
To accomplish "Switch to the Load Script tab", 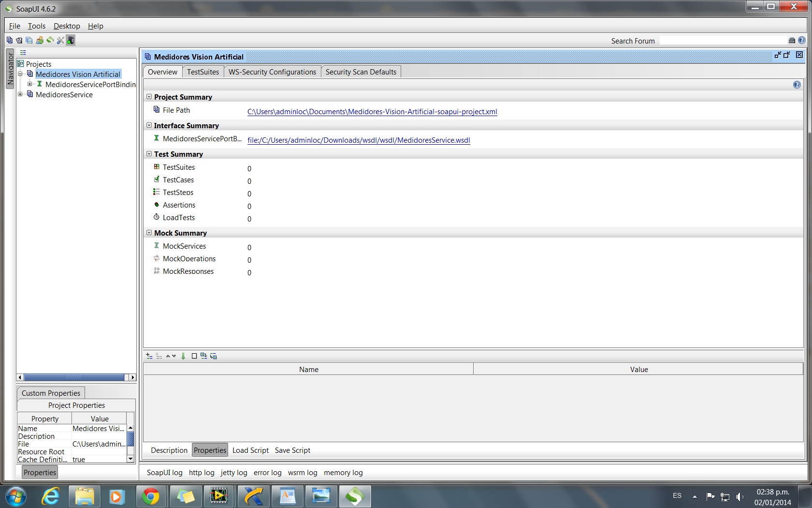I will pyautogui.click(x=250, y=450).
